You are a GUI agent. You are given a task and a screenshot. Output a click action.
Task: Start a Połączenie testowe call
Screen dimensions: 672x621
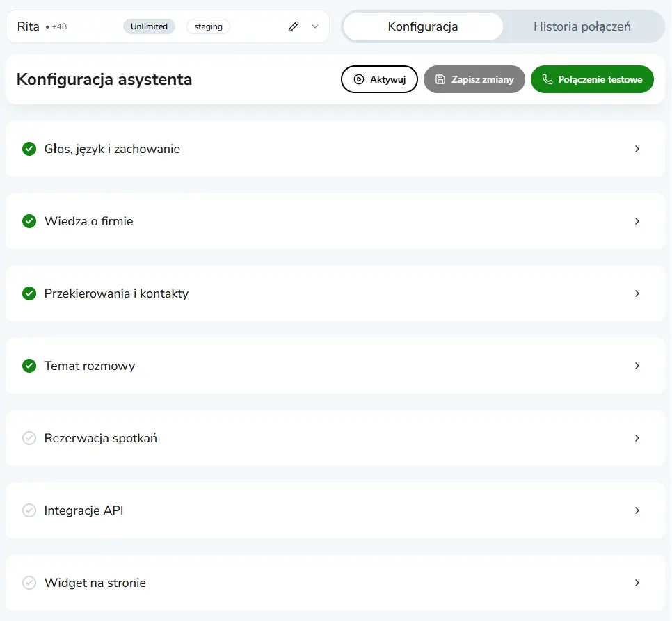(592, 79)
